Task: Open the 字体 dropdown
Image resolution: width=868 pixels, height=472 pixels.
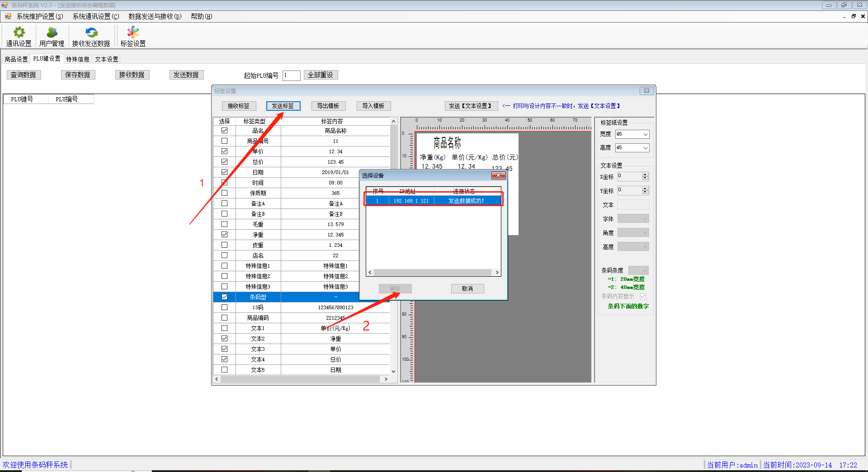Action: tap(633, 219)
